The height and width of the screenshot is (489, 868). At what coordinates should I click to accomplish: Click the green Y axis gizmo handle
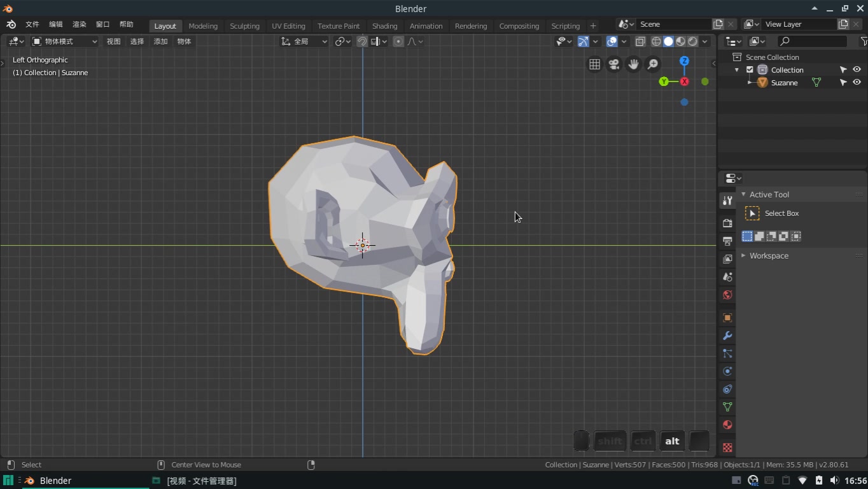(664, 81)
